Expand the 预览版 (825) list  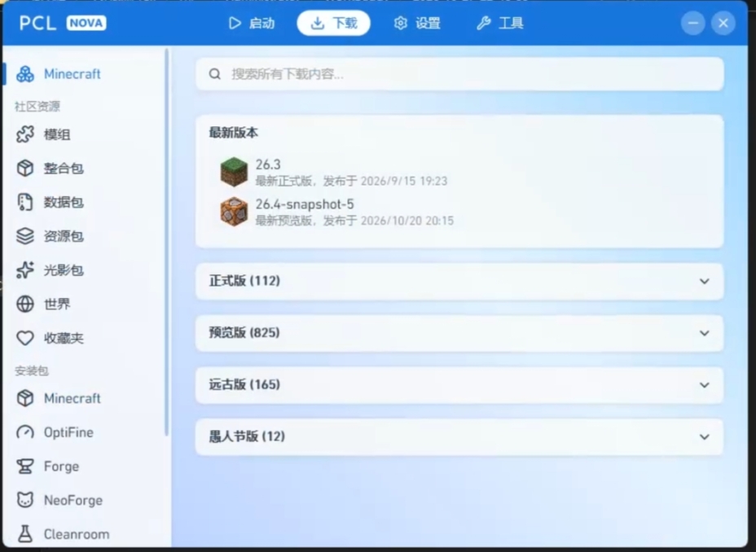[459, 333]
